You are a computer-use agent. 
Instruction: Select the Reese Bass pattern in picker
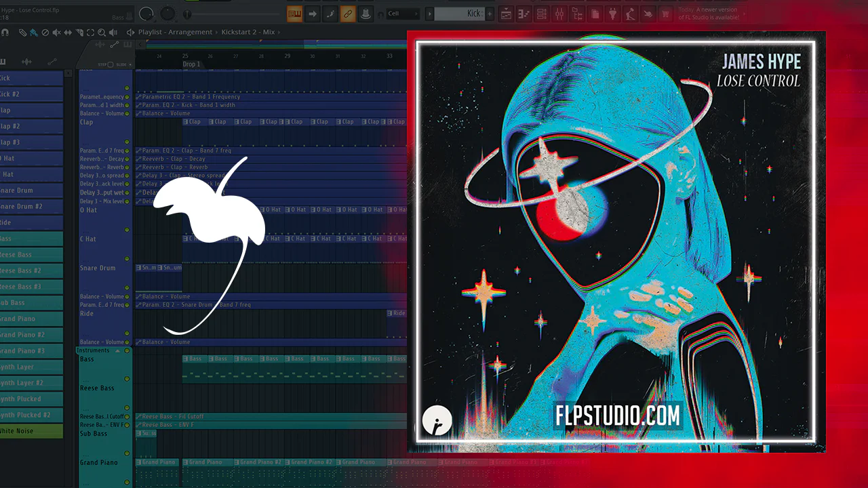(31, 254)
